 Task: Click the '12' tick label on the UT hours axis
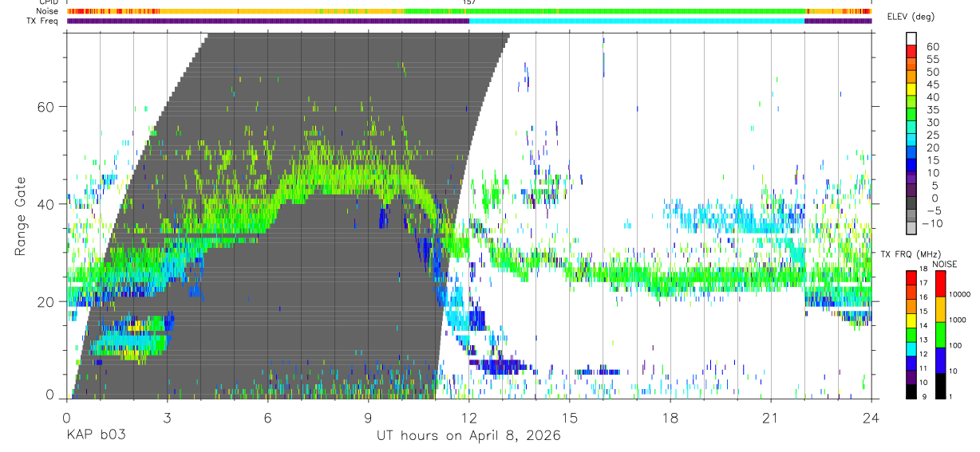[x=468, y=419]
